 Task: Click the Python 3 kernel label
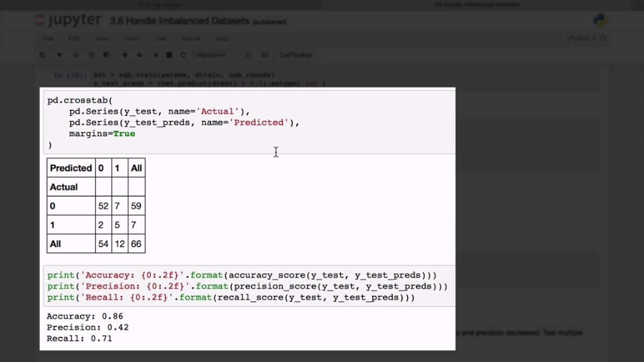pos(583,39)
